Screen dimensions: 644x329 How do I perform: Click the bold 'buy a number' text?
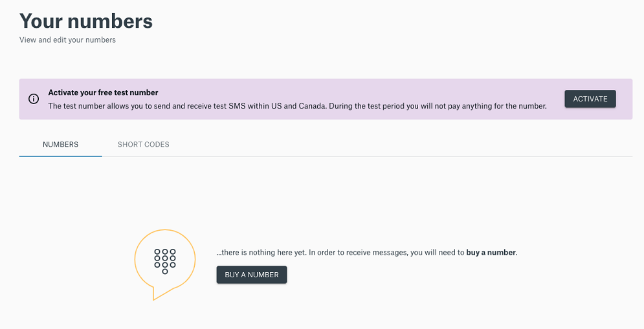point(491,253)
